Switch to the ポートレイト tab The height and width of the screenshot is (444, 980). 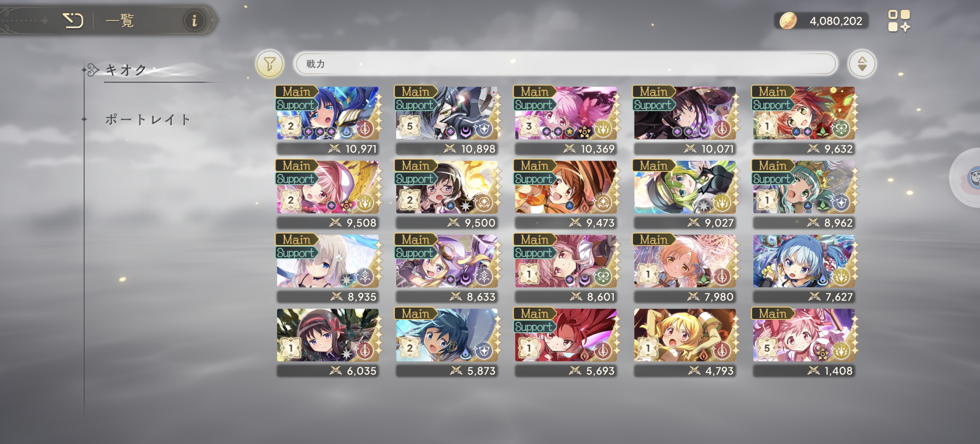pyautogui.click(x=147, y=120)
